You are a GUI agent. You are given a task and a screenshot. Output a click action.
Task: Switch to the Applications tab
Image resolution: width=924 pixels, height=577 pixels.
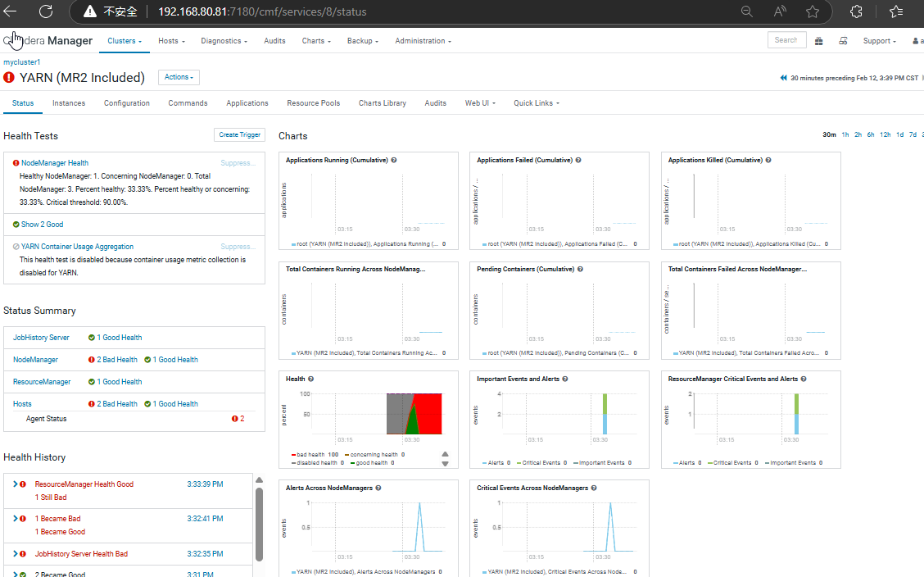(247, 102)
